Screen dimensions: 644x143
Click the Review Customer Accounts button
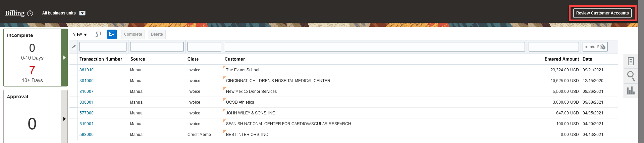pyautogui.click(x=602, y=13)
